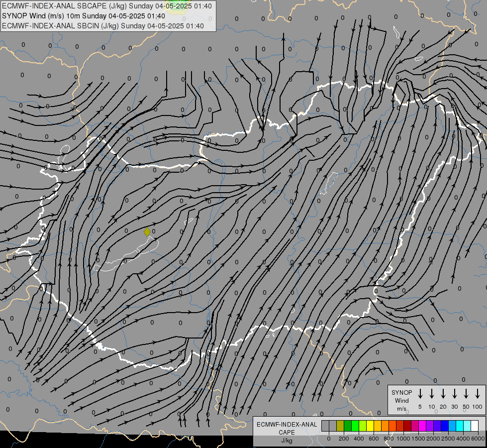Click the 1000 tick label on CAPE scale
This screenshot has width=487, height=448.
pos(403,439)
